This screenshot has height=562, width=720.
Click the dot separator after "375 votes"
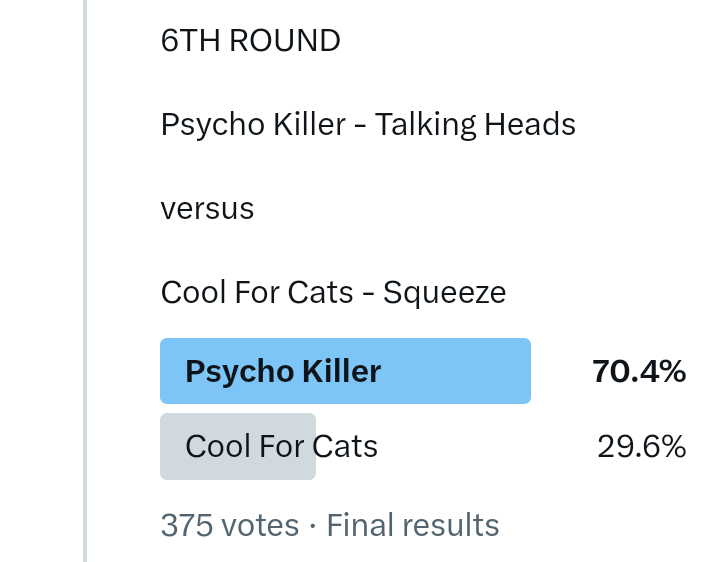(x=313, y=525)
